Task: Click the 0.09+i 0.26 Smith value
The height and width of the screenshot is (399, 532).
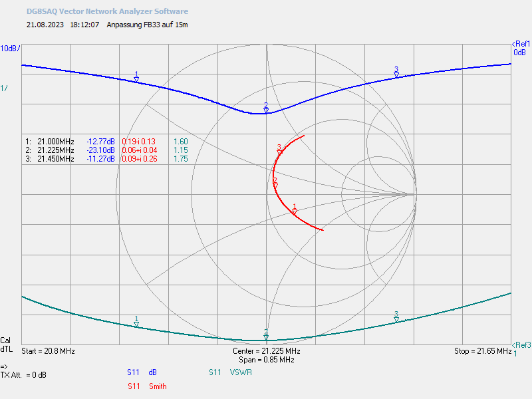Action: pos(140,159)
